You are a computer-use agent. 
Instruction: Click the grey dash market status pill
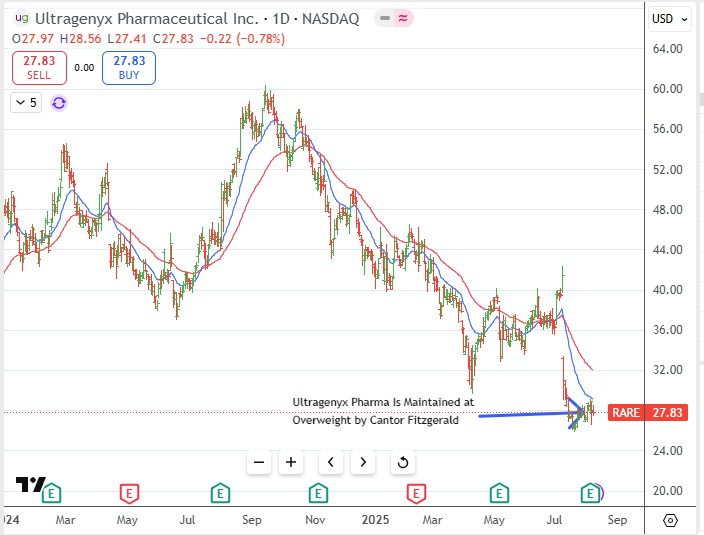385,18
